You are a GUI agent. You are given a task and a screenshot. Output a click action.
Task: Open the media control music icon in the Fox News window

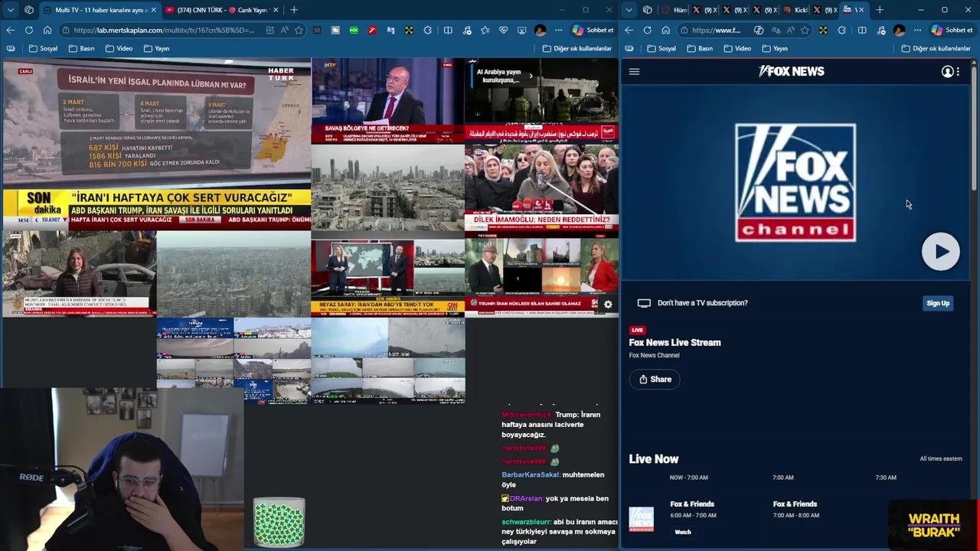click(x=880, y=30)
